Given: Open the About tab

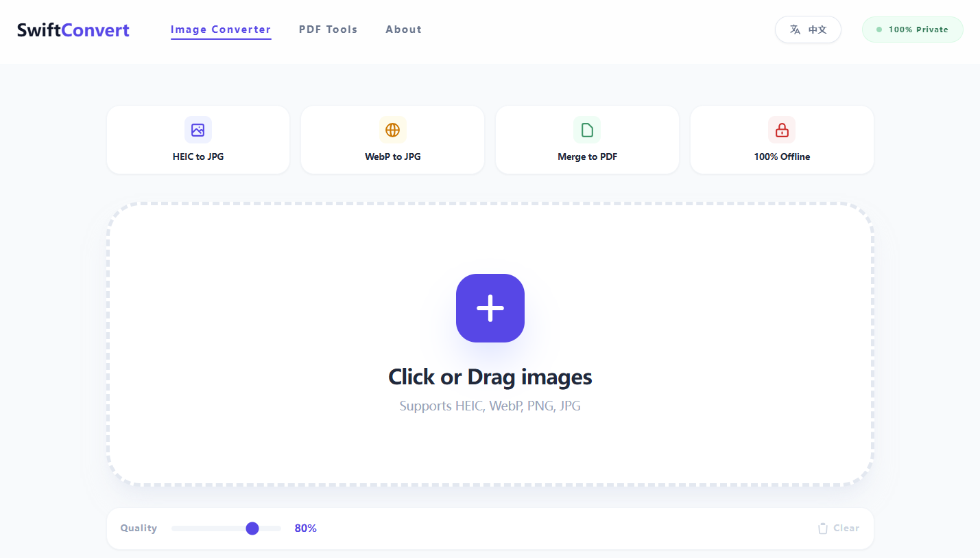Looking at the screenshot, I should tap(403, 30).
